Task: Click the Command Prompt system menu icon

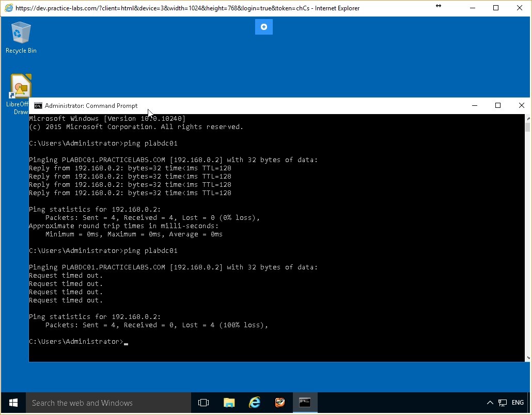Action: coord(38,105)
